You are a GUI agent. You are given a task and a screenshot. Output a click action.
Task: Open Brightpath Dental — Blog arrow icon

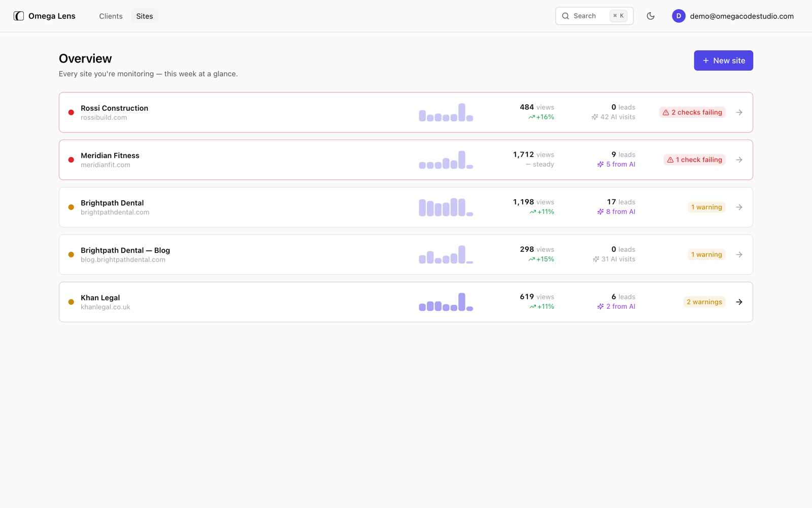pyautogui.click(x=739, y=255)
